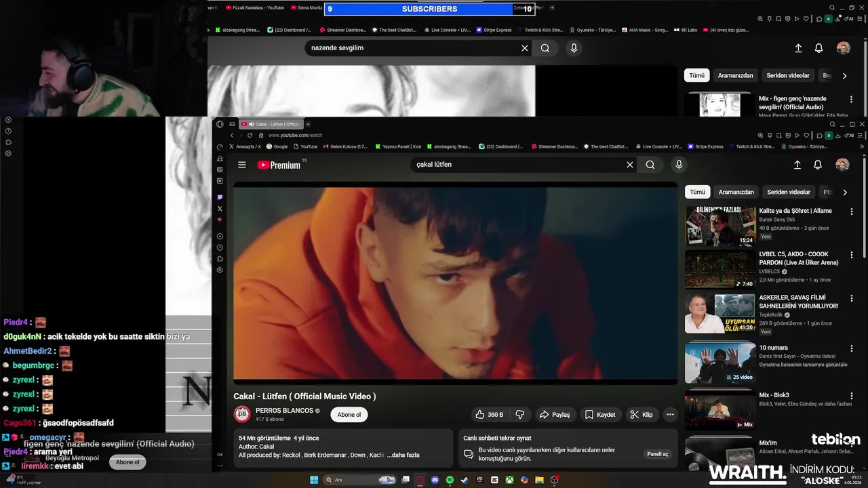Open options menu for 'Kalite ya da Şöhret' video

point(852,212)
